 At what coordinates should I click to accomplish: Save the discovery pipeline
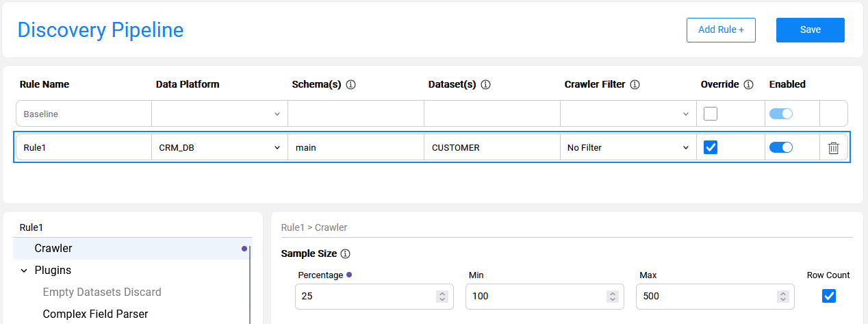[810, 30]
